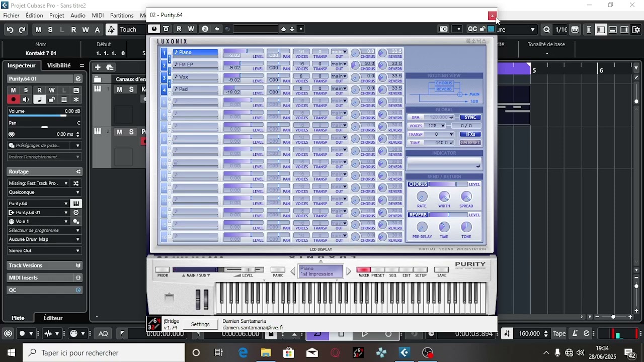Image resolution: width=644 pixels, height=362 pixels.
Task: Adjust the Volume slider in Inspector
Action: coord(44,116)
